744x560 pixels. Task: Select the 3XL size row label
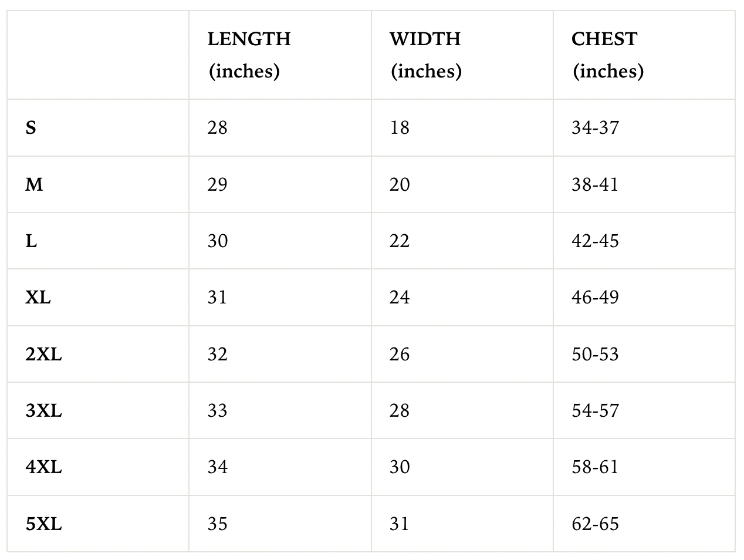(x=43, y=410)
